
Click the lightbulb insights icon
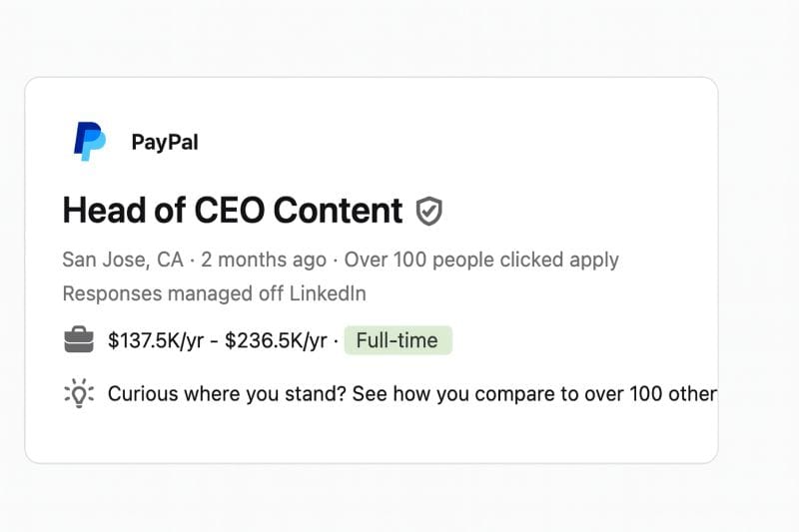point(79,393)
